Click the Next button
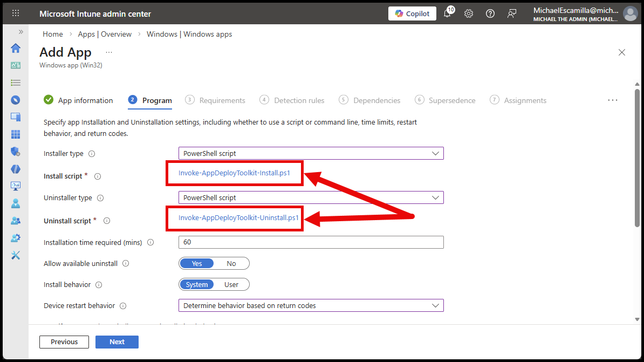This screenshot has height=362, width=644. pyautogui.click(x=117, y=341)
